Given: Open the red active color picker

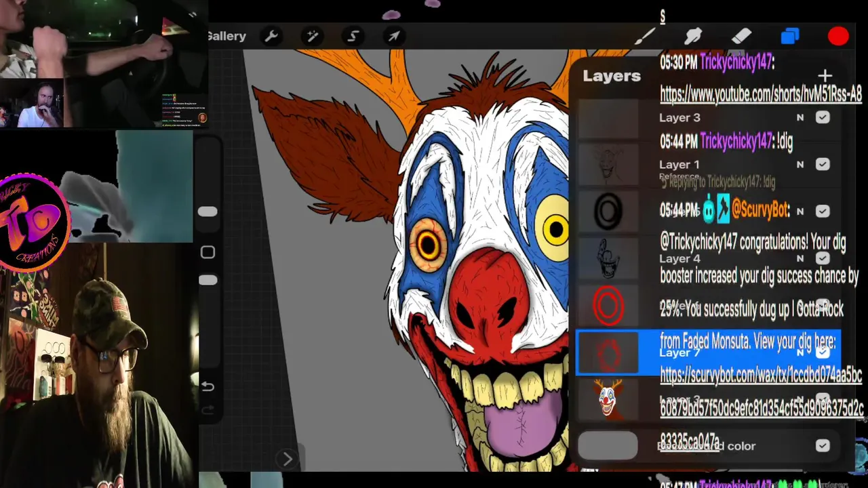Looking at the screenshot, I should click(838, 37).
